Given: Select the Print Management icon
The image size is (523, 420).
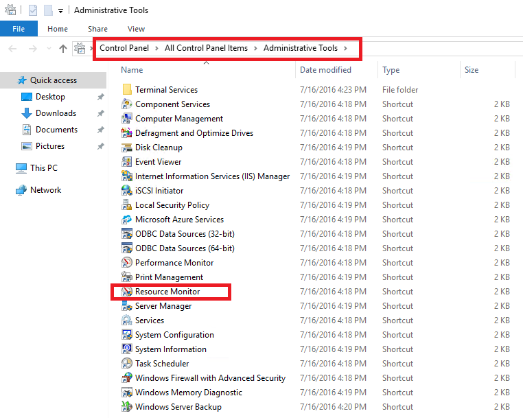Looking at the screenshot, I should click(127, 277).
